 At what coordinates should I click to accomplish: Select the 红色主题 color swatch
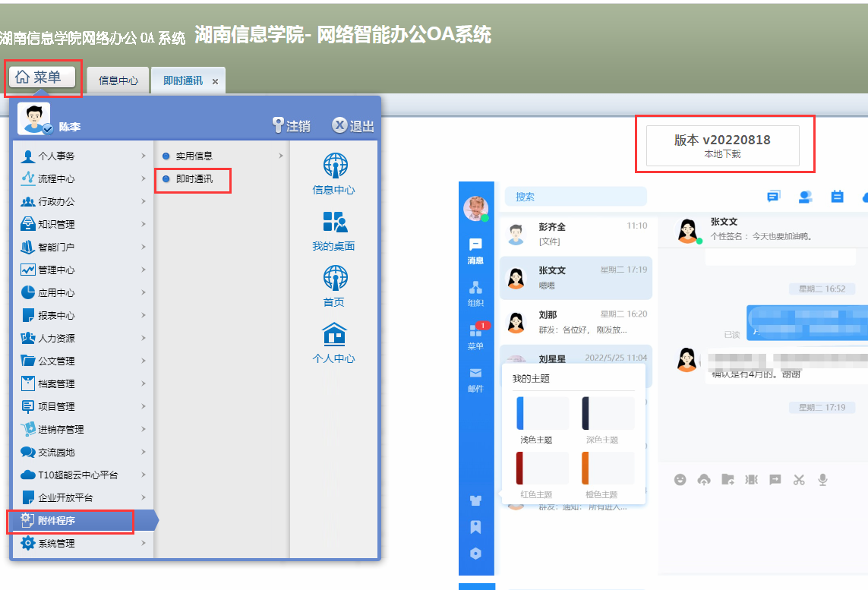coord(542,469)
